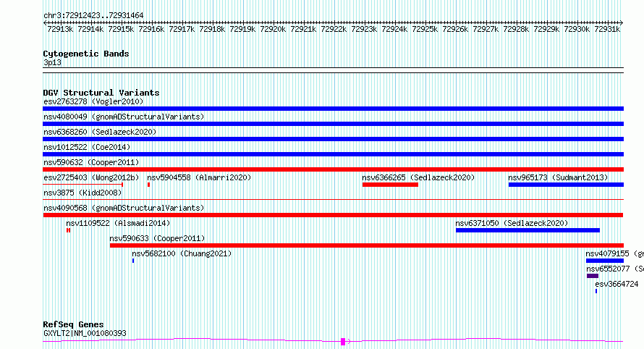
Task: Click the esv2763278 (Vogler2010) variant label
Action: (x=93, y=101)
